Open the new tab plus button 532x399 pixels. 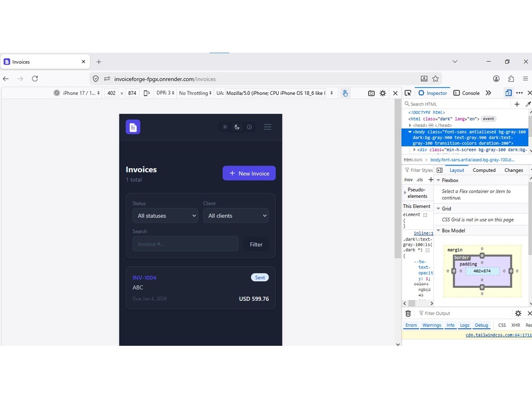pos(99,62)
